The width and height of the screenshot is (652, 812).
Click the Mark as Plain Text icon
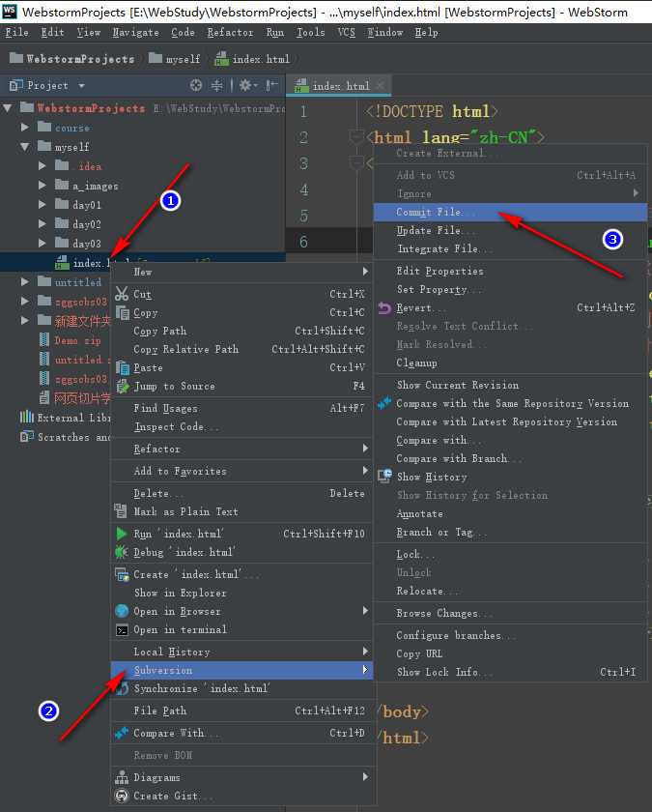coord(121,511)
